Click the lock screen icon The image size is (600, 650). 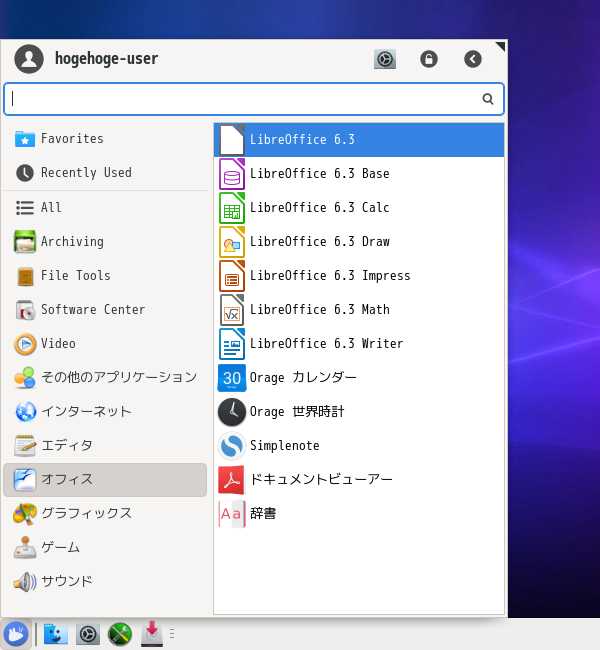click(x=429, y=59)
